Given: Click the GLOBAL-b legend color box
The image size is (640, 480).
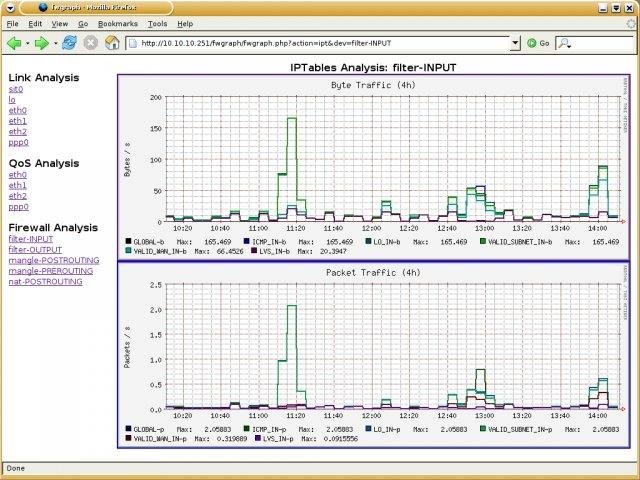Looking at the screenshot, I should (129, 242).
